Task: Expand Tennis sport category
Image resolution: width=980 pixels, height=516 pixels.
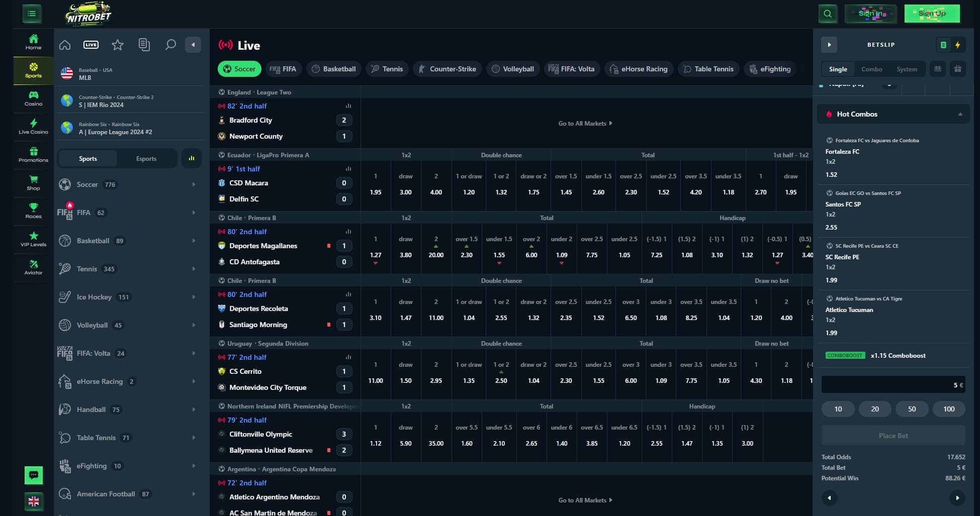Action: click(132, 269)
